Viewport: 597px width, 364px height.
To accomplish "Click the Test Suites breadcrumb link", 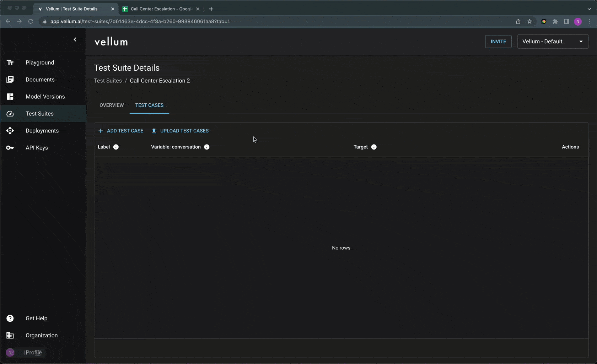I will tap(108, 81).
